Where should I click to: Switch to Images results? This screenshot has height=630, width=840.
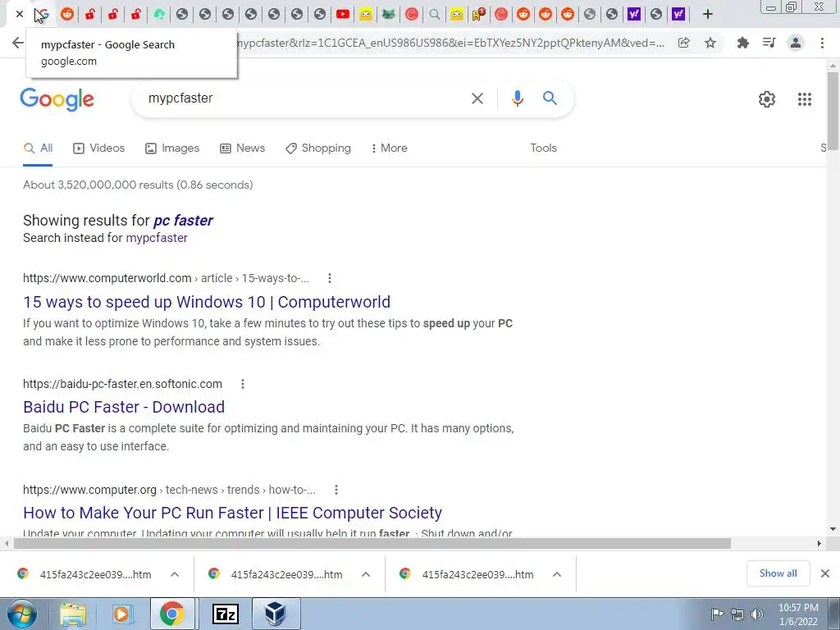click(172, 148)
